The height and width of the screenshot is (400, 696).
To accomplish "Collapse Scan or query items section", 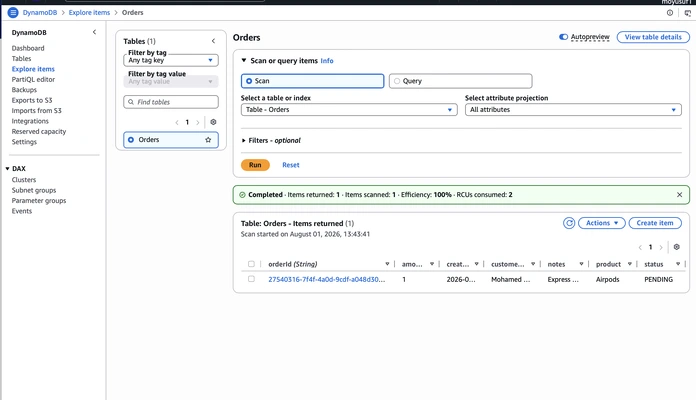I will (244, 60).
